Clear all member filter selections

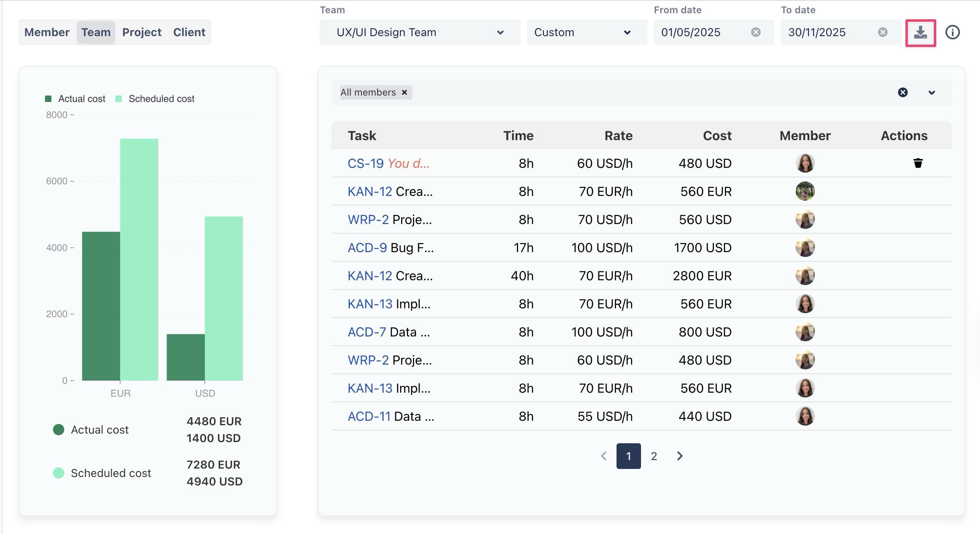[x=902, y=92]
